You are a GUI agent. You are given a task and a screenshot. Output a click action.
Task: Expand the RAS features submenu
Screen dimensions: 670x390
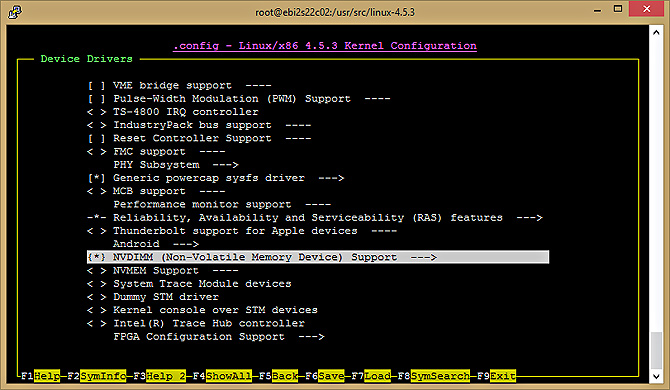click(314, 218)
